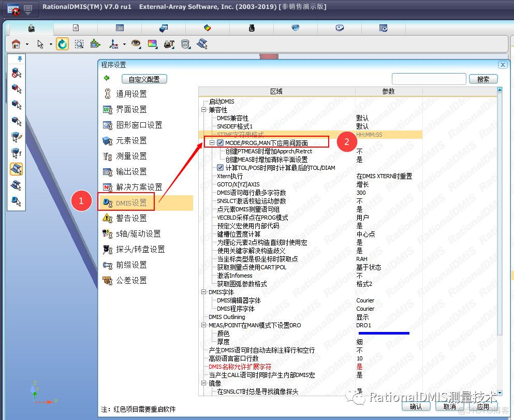Viewport: 514px width, 420px height.
Task: Collapse the 兼容性 tree node
Action: click(203, 109)
